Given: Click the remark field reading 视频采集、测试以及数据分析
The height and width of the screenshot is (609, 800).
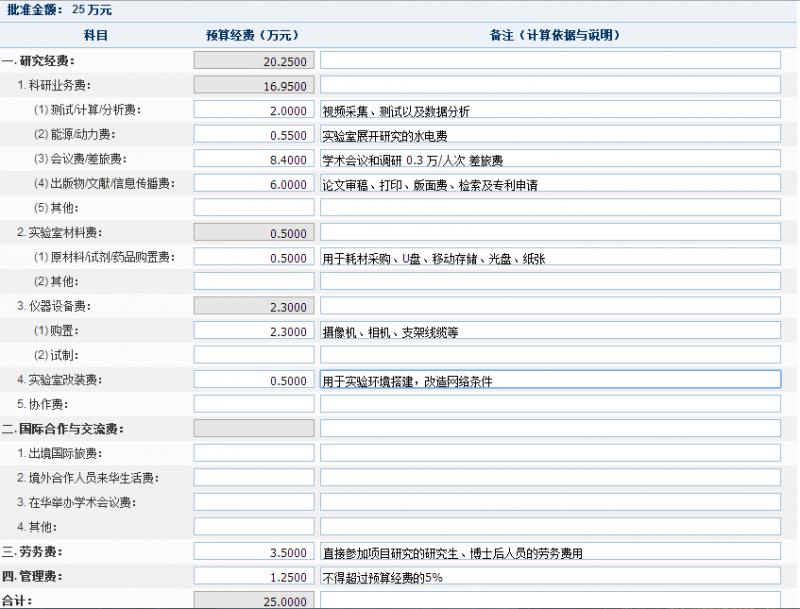Looking at the screenshot, I should click(550, 110).
